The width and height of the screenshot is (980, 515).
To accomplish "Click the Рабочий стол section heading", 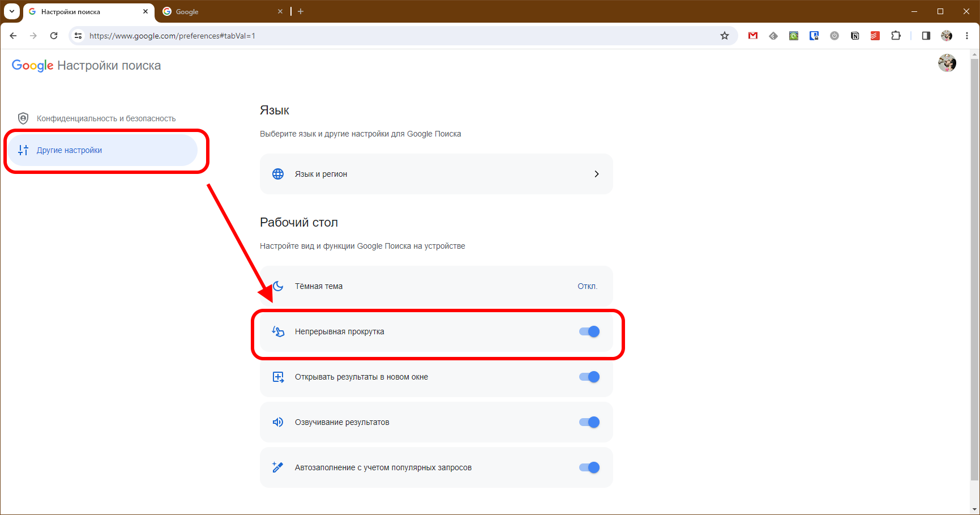I will pos(299,223).
